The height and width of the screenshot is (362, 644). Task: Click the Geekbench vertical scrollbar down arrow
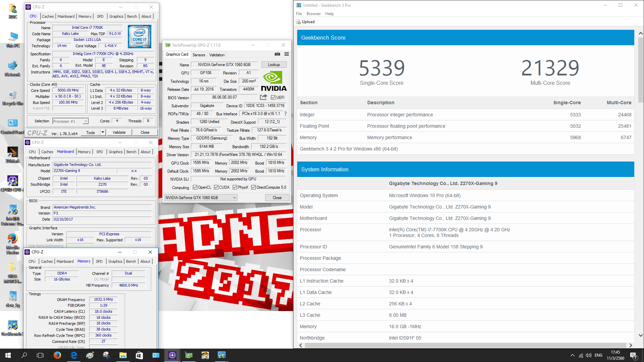(x=641, y=335)
